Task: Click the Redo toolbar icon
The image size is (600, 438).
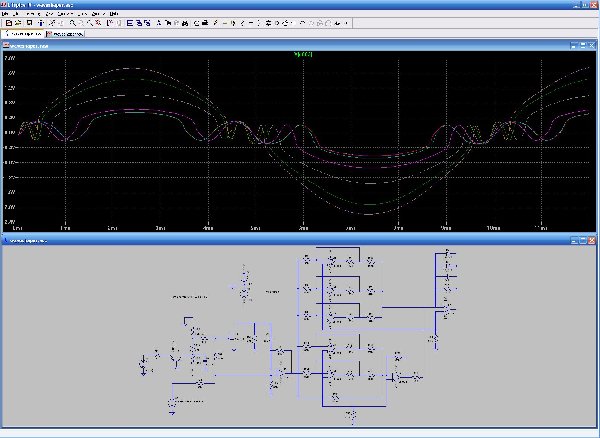Action: tap(311, 23)
